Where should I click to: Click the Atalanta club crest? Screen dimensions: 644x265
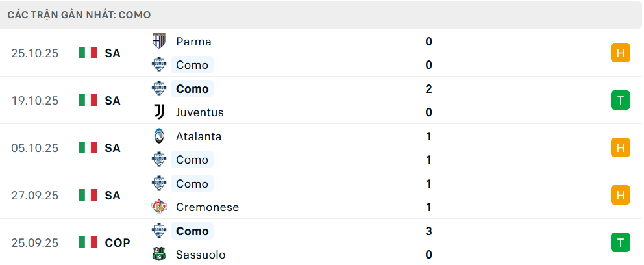pos(158,136)
